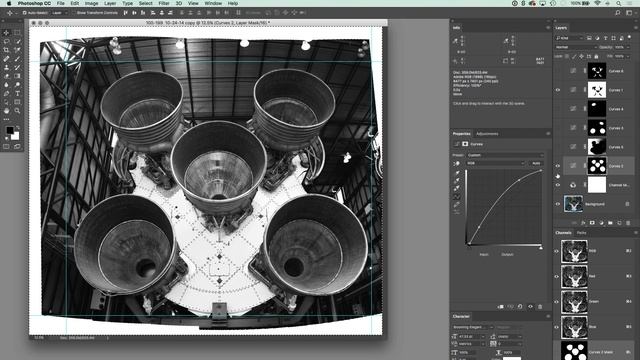Click the background white color swatch
This screenshot has height=360, width=640.
coord(16,136)
